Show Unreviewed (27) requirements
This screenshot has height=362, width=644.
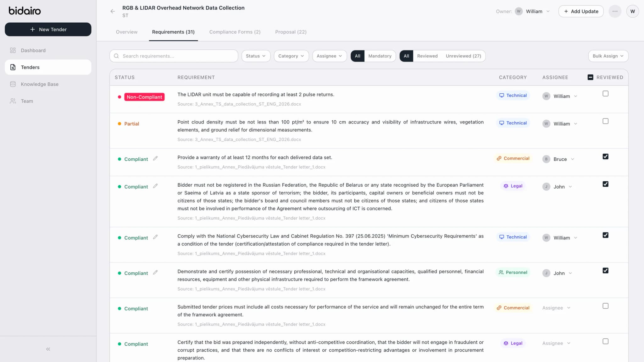tap(463, 56)
